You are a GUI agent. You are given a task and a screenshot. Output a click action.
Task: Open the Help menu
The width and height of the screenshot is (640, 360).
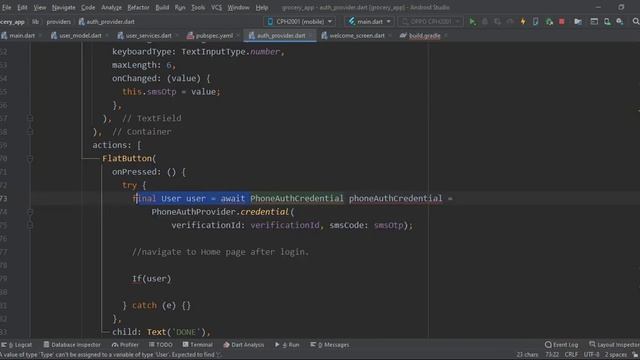click(x=262, y=7)
